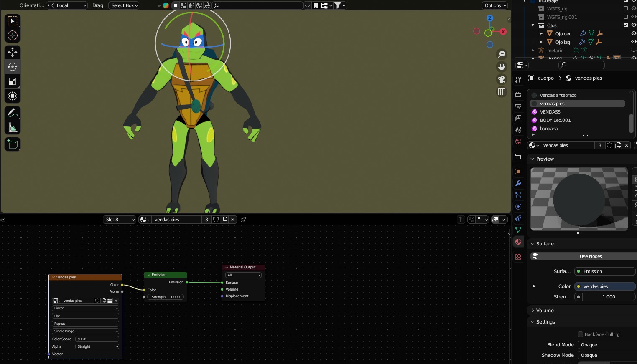Choose the Move tool
The image size is (637, 364).
[13, 52]
